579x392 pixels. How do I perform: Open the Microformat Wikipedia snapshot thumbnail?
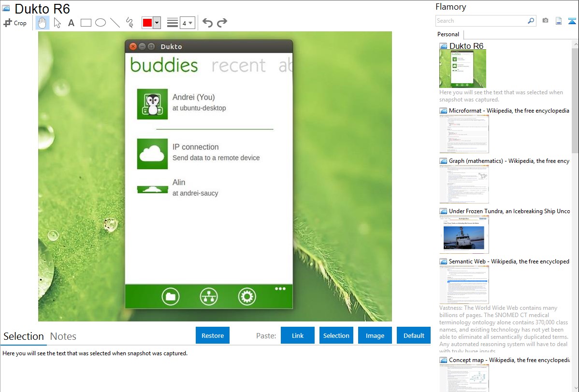(x=464, y=134)
